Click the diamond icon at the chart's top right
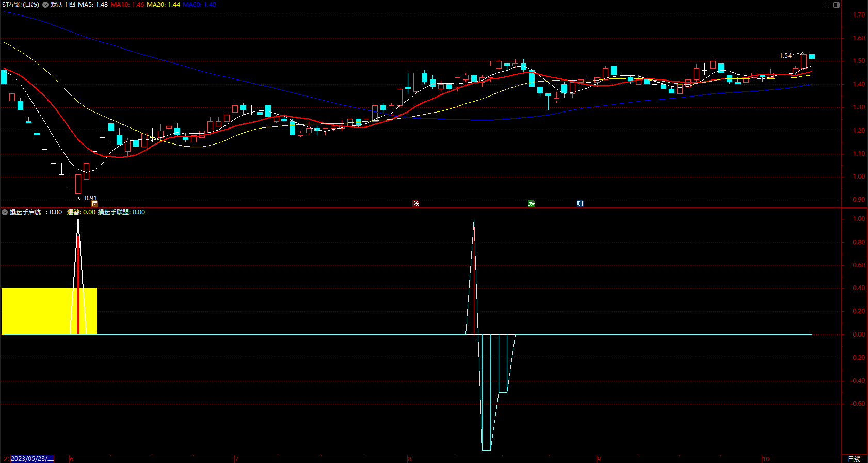The height and width of the screenshot is (463, 868). (x=827, y=5)
